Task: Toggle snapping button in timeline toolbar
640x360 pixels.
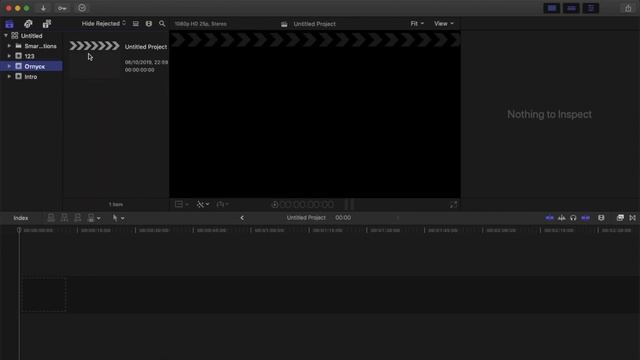Action: pyautogui.click(x=585, y=218)
